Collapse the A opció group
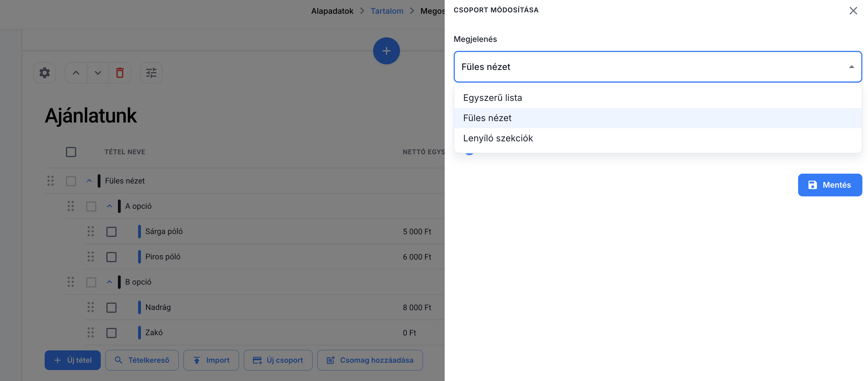 click(109, 206)
